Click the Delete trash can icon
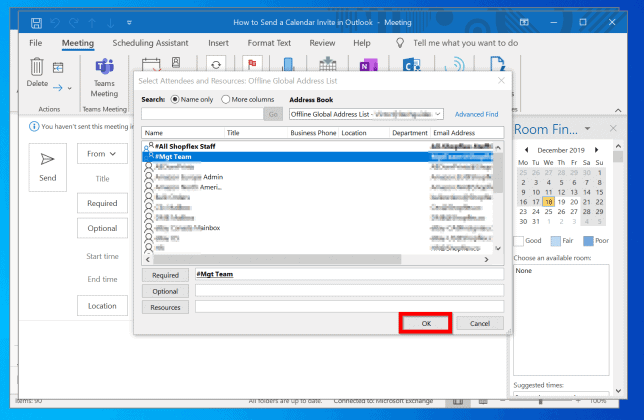This screenshot has width=644, height=420. 37,67
